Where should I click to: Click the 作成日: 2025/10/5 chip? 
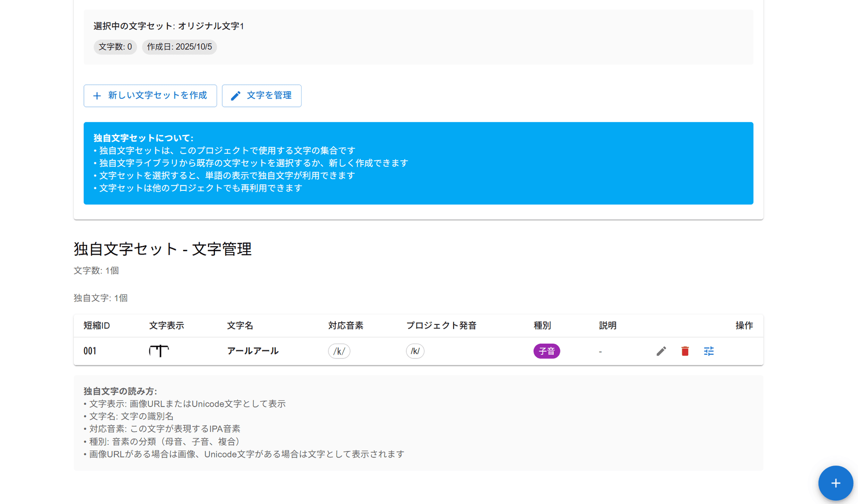point(179,47)
